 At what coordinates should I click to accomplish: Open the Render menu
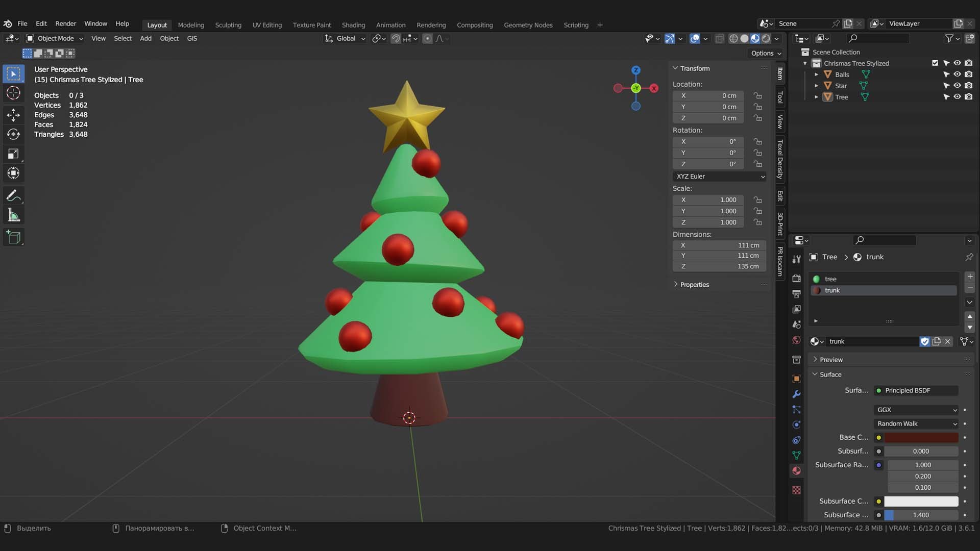(65, 24)
